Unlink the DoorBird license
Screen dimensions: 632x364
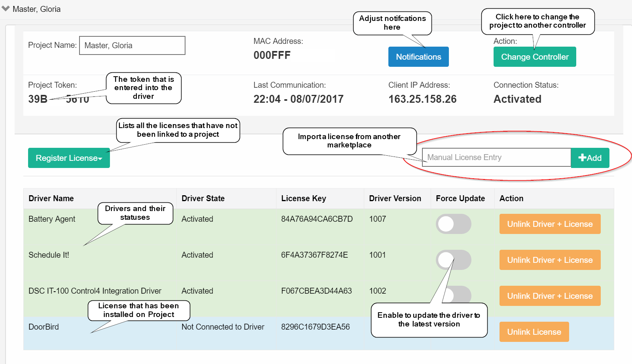534,332
